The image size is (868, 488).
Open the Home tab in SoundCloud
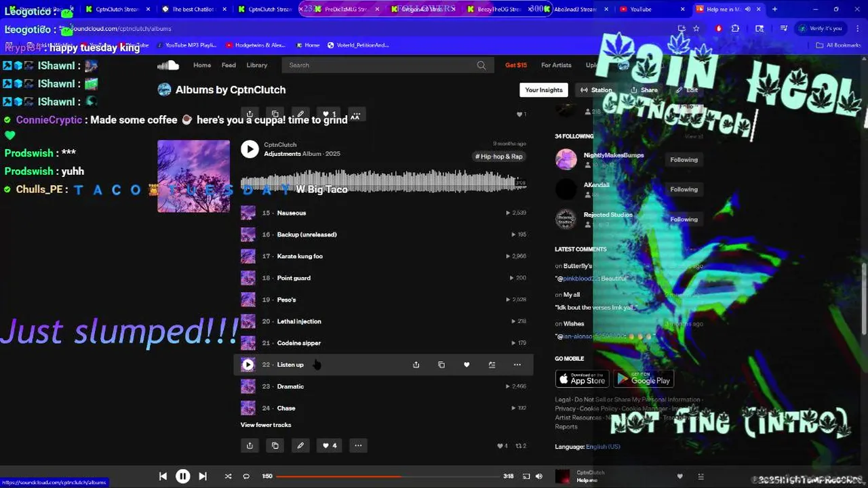coord(202,65)
